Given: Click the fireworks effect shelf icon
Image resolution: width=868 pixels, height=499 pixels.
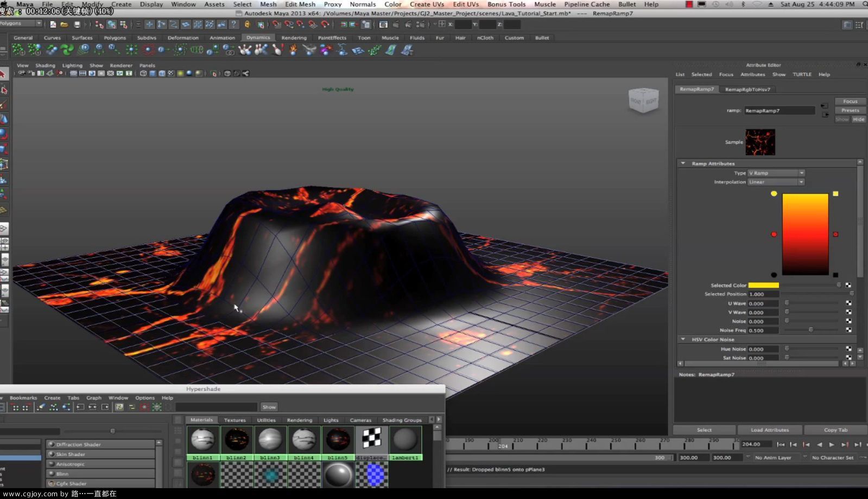Looking at the screenshot, I should 326,50.
